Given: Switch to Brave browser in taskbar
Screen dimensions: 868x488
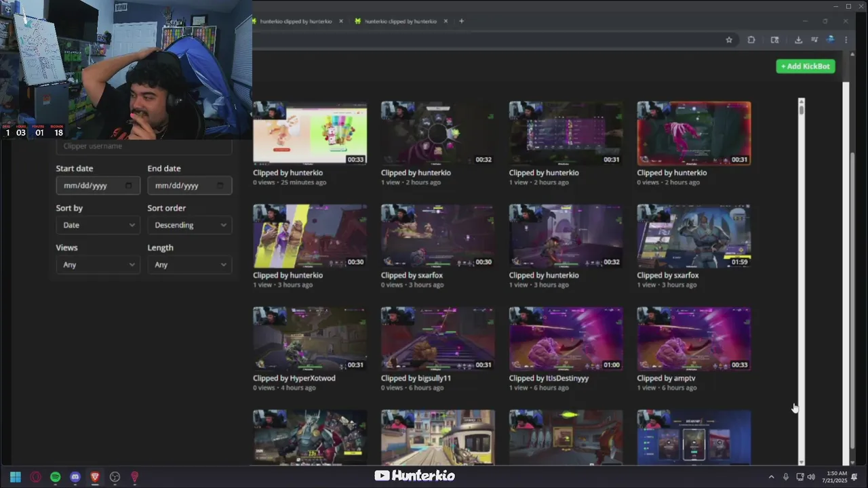Looking at the screenshot, I should pos(95,477).
